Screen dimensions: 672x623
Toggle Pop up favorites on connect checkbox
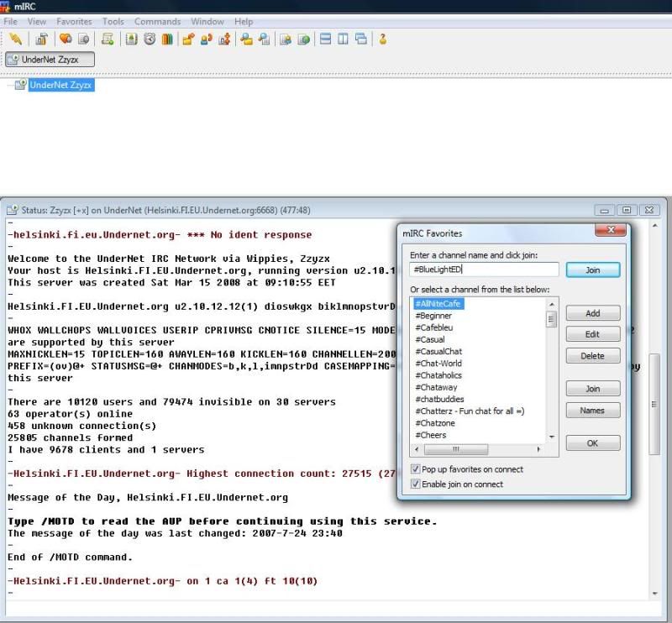coord(415,469)
